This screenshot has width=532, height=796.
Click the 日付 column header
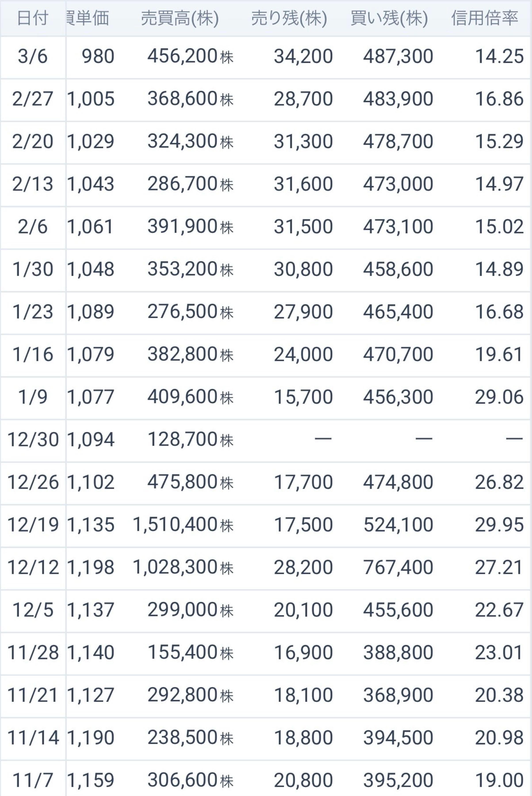pyautogui.click(x=32, y=18)
